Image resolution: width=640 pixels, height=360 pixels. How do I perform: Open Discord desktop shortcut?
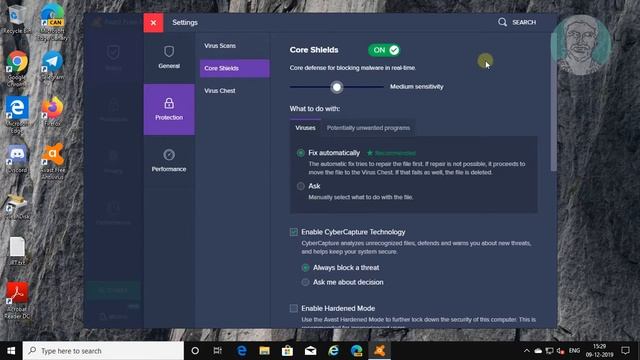pos(17,159)
